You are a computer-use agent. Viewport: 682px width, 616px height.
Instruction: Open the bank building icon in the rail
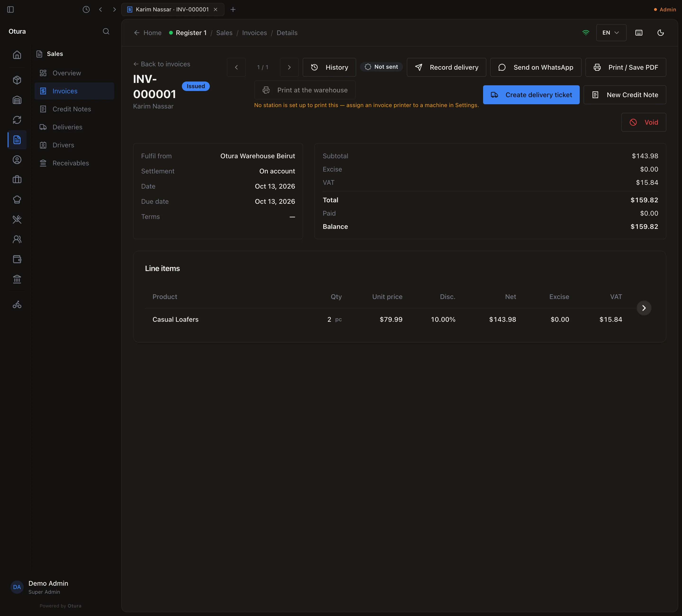[x=17, y=279]
